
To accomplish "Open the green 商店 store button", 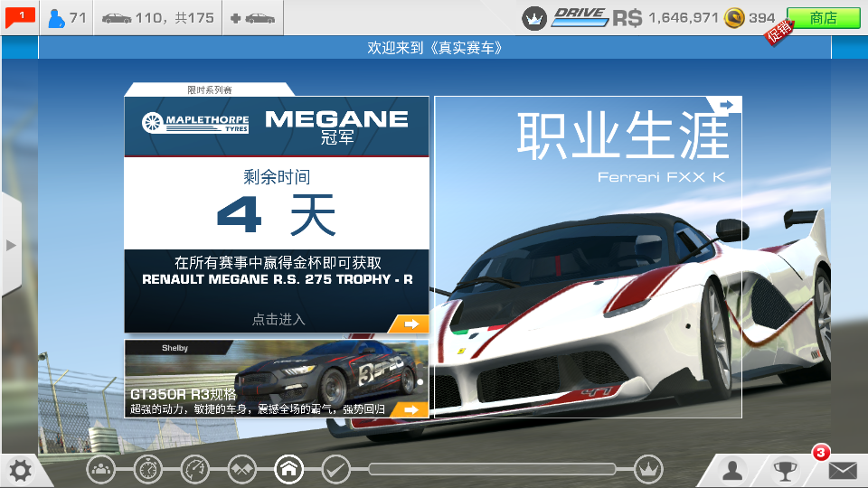I will 823,18.
